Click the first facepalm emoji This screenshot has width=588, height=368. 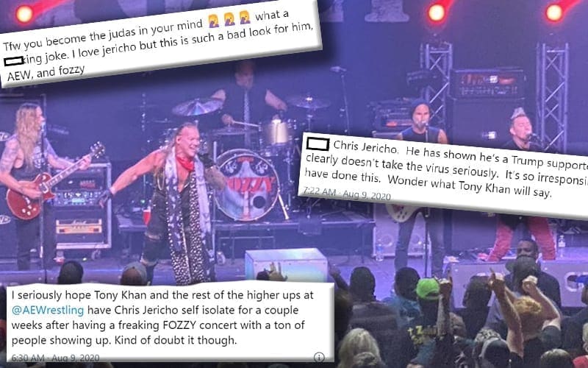tap(214, 21)
